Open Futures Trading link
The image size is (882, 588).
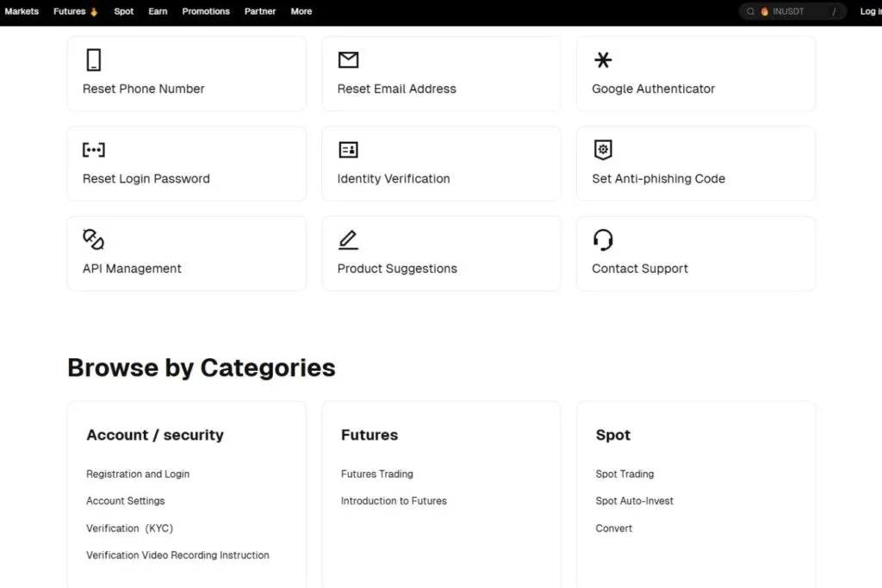pyautogui.click(x=377, y=473)
